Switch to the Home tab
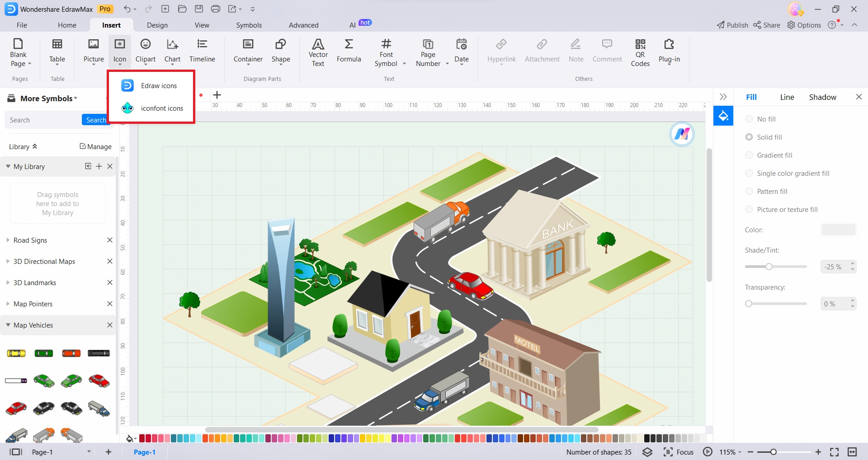The width and height of the screenshot is (868, 460). [67, 25]
